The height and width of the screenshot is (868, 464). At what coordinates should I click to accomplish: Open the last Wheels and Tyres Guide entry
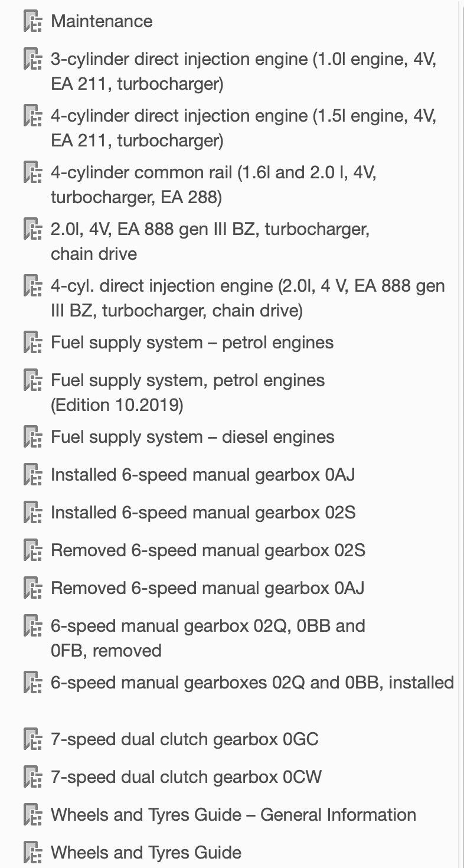146,853
